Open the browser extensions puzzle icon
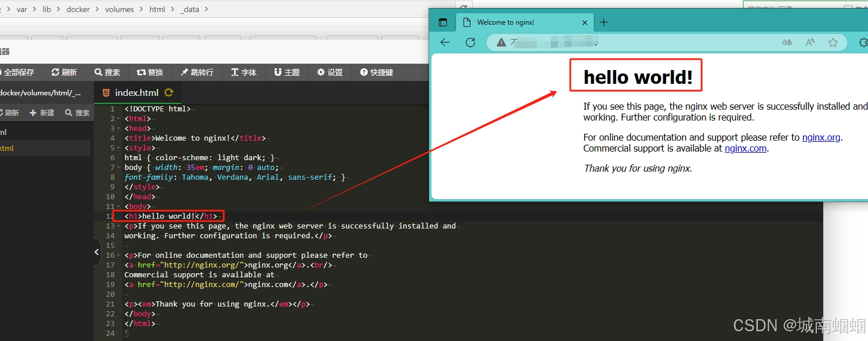868x341 pixels. pyautogui.click(x=863, y=42)
